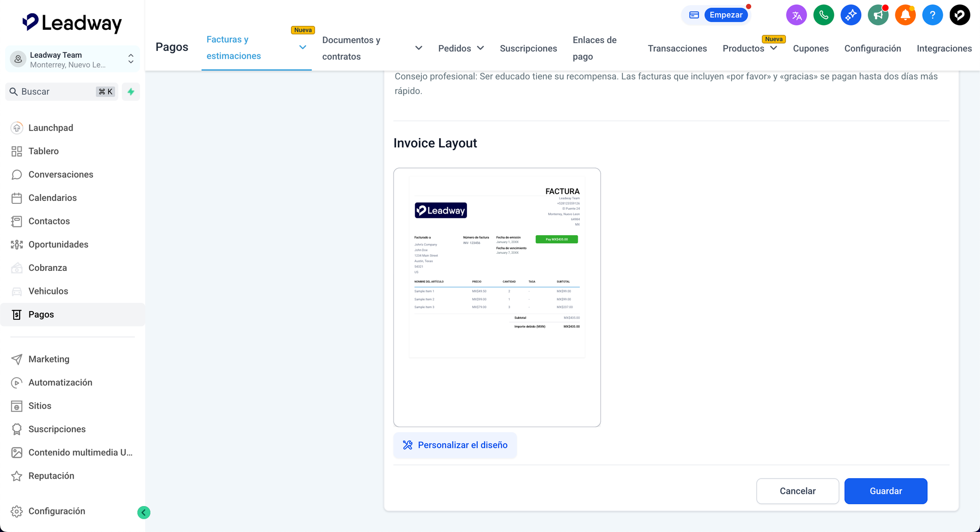Image resolution: width=980 pixels, height=532 pixels.
Task: Open the orange notifications bell
Action: [x=905, y=15]
